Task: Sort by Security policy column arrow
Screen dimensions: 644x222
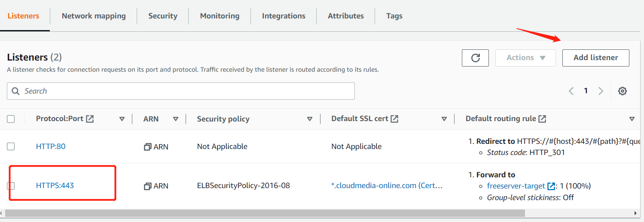Action: (x=310, y=119)
